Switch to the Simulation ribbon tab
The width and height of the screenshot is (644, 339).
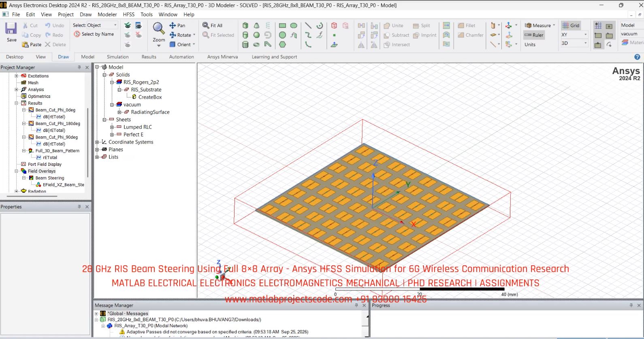coord(118,57)
